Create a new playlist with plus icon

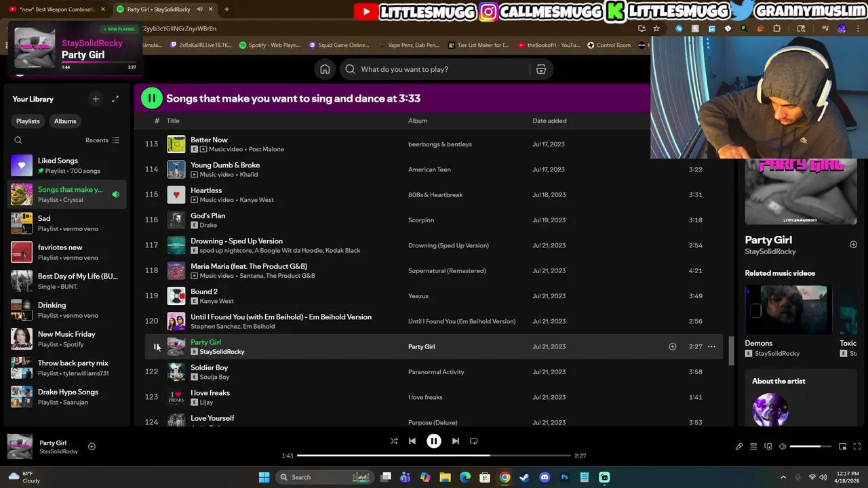coord(96,99)
